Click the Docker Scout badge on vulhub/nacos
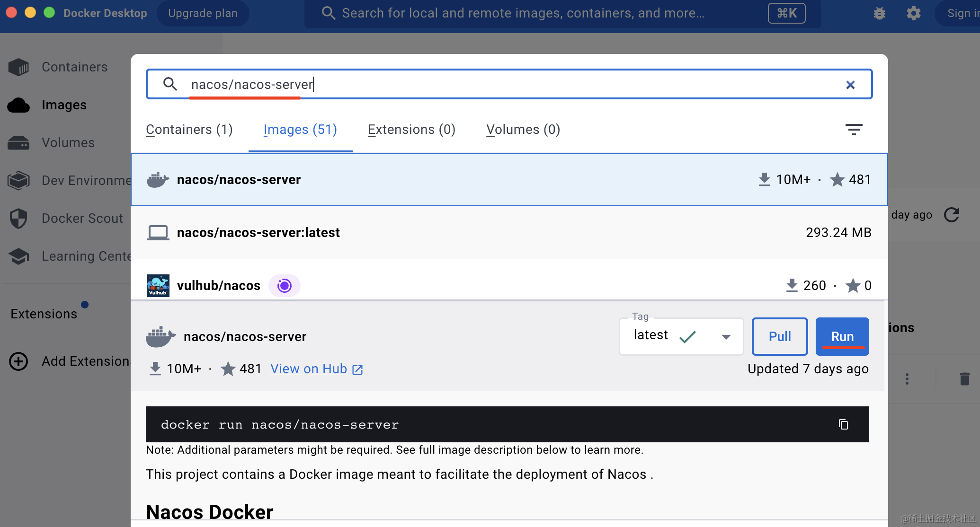This screenshot has width=980, height=527. tap(284, 286)
